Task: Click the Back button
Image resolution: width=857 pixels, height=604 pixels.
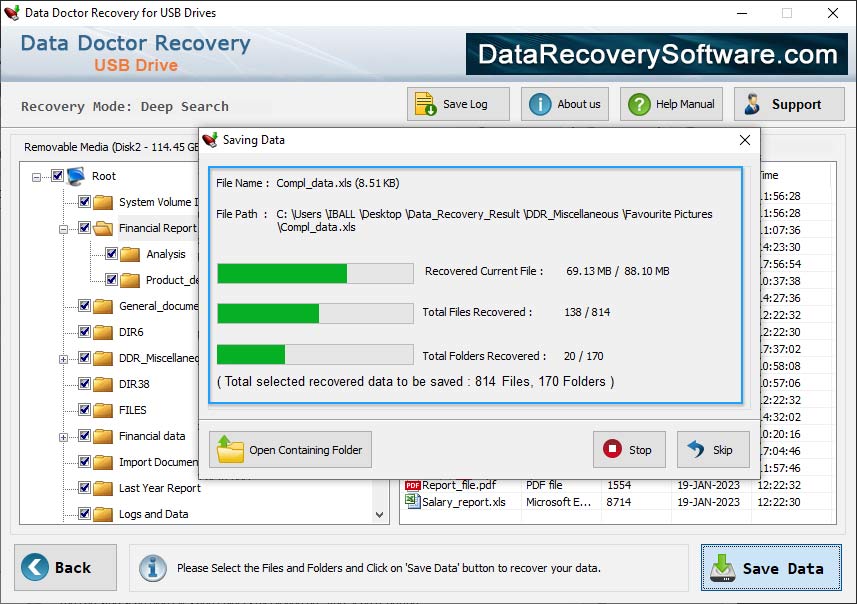Action: click(63, 567)
